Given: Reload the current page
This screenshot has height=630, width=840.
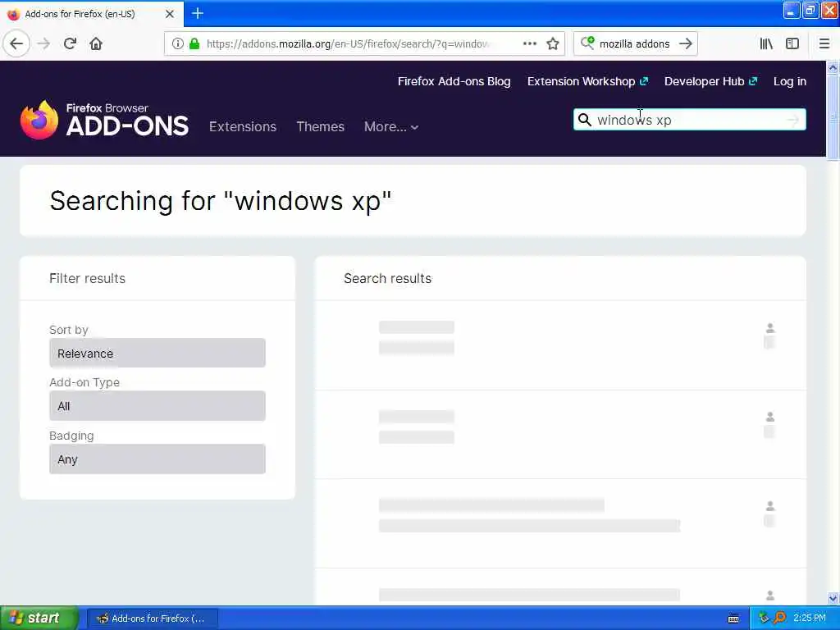Looking at the screenshot, I should click(x=71, y=43).
